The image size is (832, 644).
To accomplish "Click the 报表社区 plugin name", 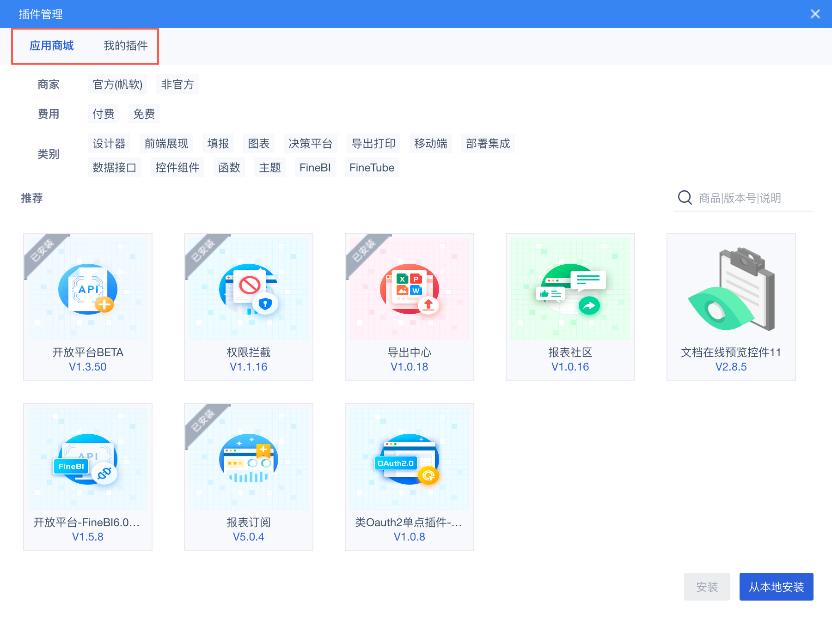I will (x=570, y=352).
